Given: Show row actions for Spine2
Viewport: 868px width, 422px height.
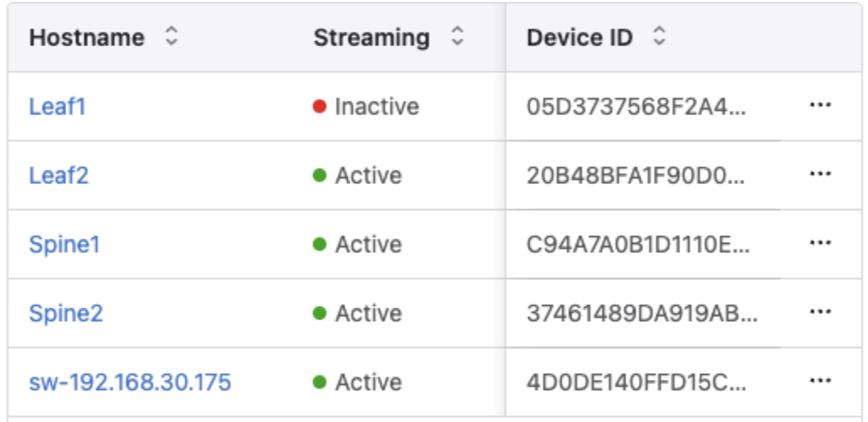Looking at the screenshot, I should coord(819,313).
